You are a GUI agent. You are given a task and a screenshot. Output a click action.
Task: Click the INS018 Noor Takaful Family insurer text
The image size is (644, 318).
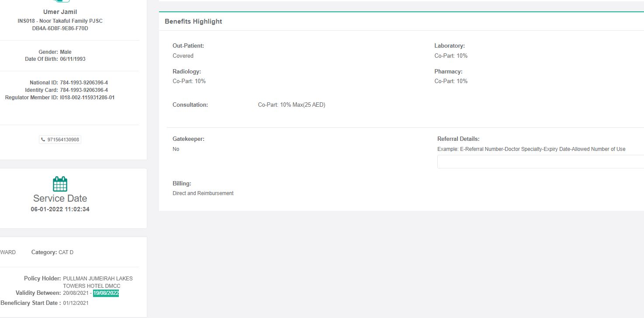(60, 21)
